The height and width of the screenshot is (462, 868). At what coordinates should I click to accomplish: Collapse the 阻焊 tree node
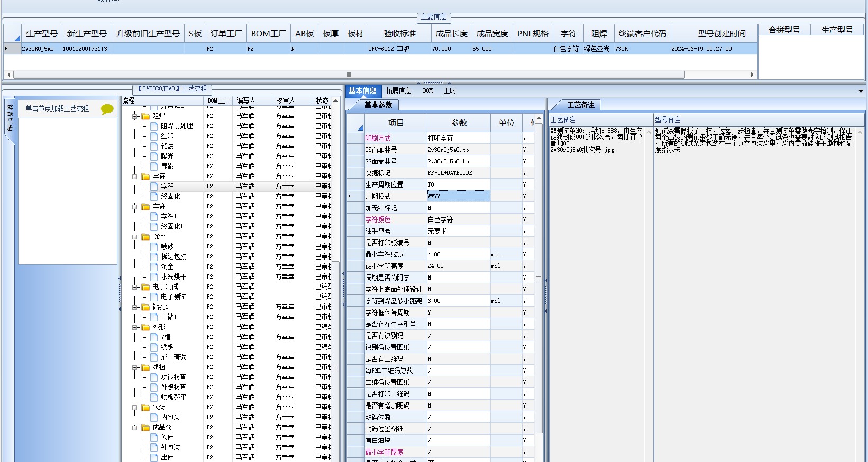click(x=135, y=116)
